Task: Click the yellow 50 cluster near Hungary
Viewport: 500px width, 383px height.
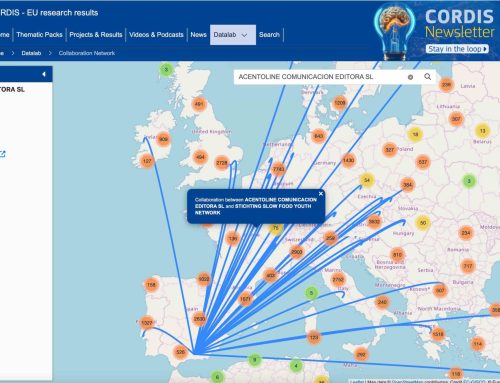Action: [x=423, y=223]
